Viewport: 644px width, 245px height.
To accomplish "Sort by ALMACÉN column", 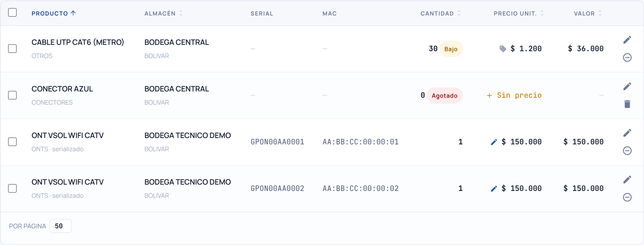I will pos(163,13).
